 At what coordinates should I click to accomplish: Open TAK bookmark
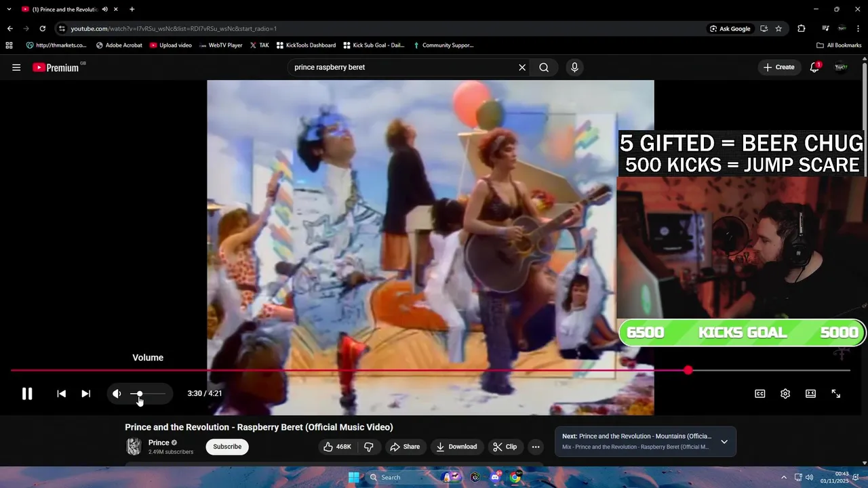click(x=259, y=45)
